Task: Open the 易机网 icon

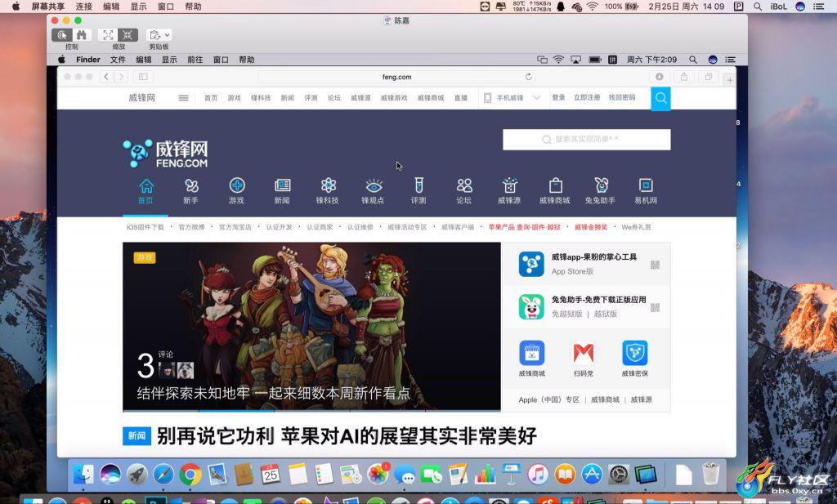Action: click(646, 191)
